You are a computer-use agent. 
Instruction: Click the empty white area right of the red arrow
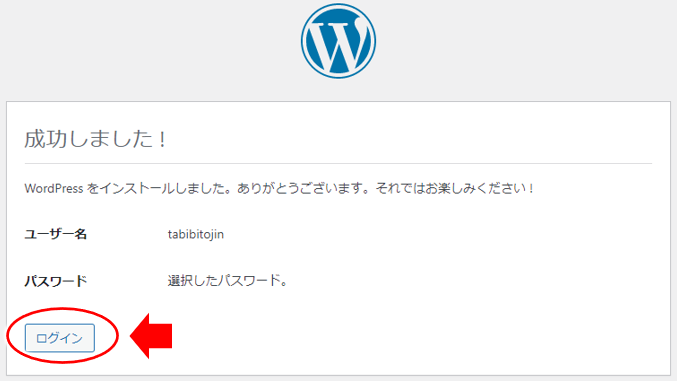[x=414, y=336]
